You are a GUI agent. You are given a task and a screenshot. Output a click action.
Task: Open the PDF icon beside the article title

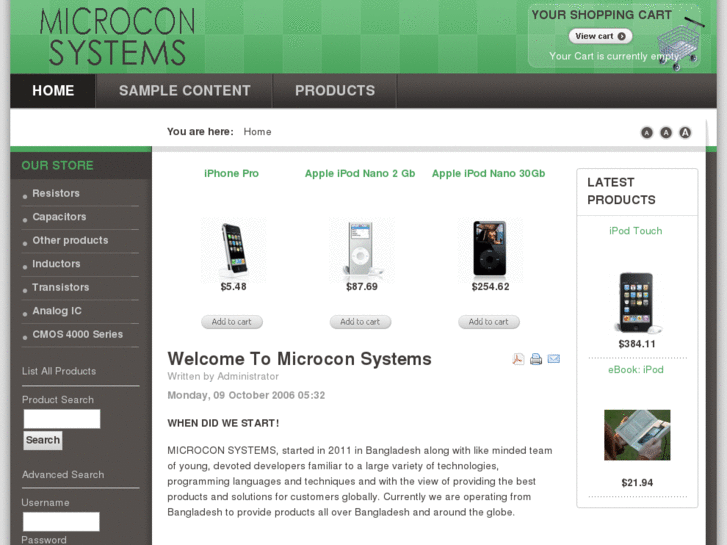click(x=518, y=359)
